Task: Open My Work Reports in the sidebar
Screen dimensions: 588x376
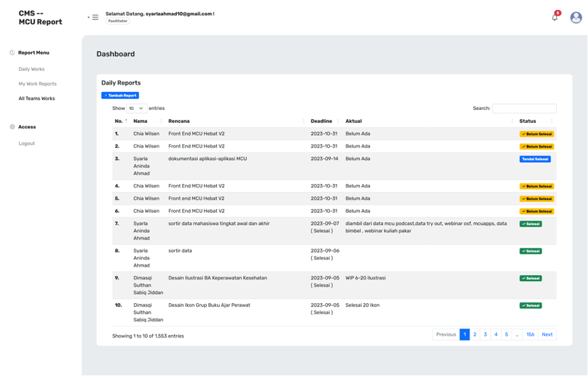Action: point(37,84)
